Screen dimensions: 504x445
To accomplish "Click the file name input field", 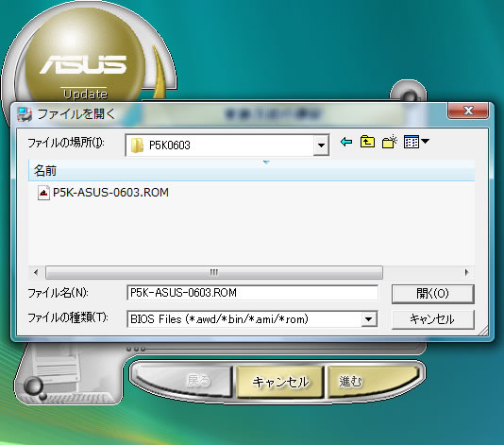I will (x=252, y=293).
